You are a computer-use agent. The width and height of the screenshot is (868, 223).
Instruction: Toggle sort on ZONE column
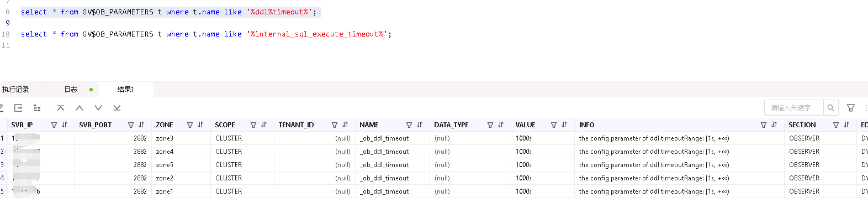coord(200,125)
